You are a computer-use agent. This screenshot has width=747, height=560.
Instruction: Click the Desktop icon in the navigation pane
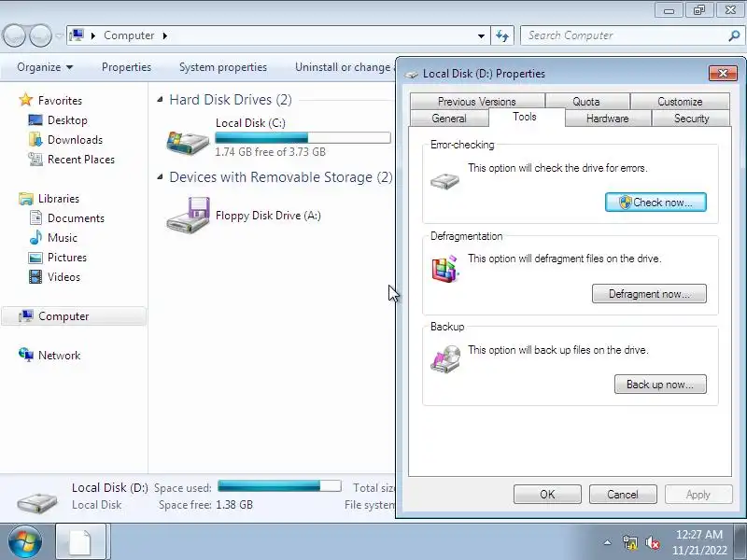[x=35, y=120]
